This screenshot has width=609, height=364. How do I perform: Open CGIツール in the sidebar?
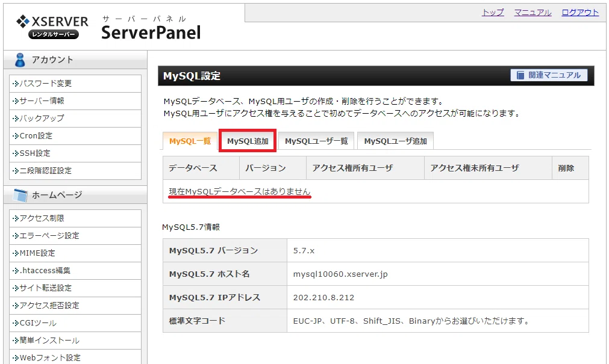[x=75, y=323]
